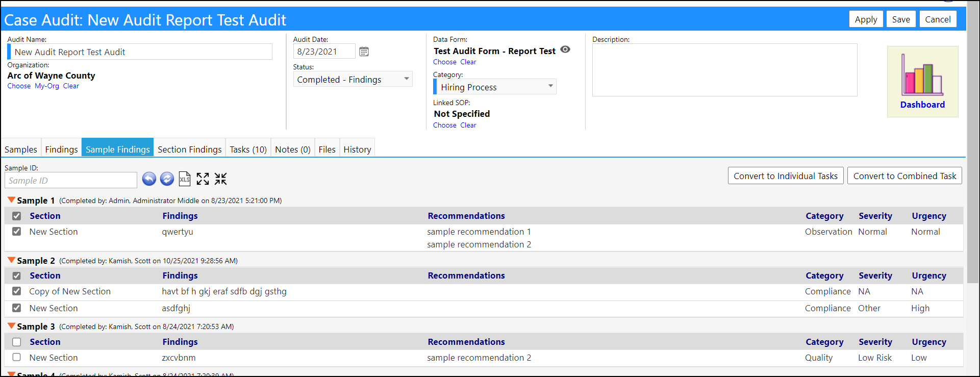Click the "Quality" category cell

pyautogui.click(x=819, y=358)
